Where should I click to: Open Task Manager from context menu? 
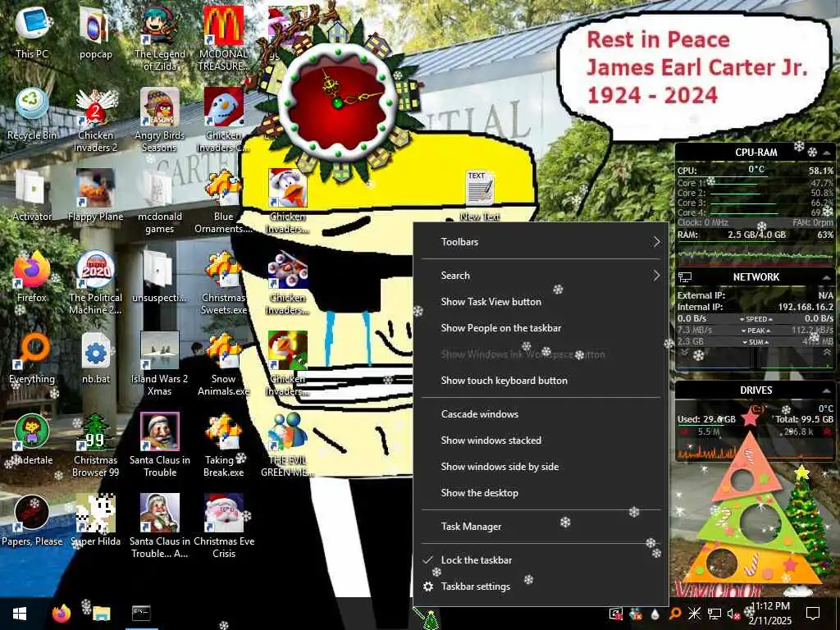[x=541, y=527]
